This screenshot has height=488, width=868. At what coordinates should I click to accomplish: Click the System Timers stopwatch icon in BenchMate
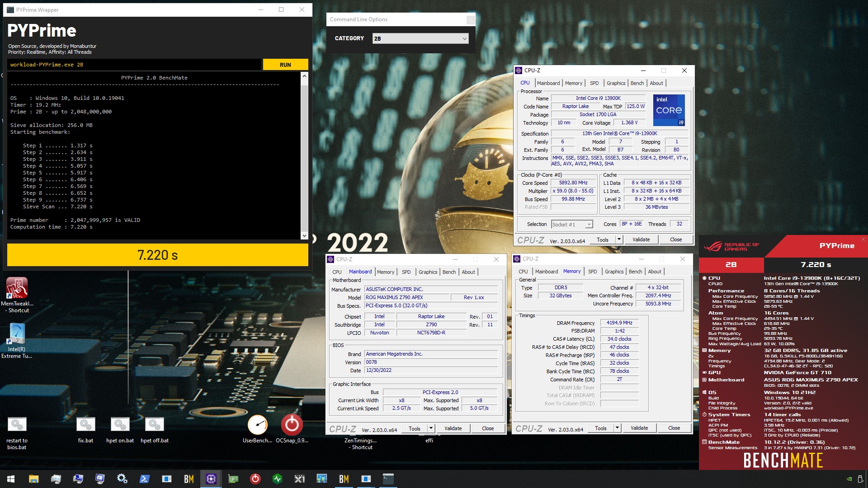pos(704,415)
